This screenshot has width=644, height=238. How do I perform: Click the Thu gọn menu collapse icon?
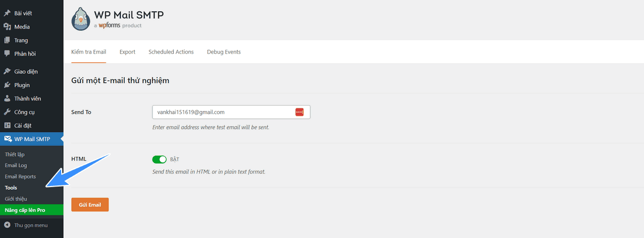(7, 225)
